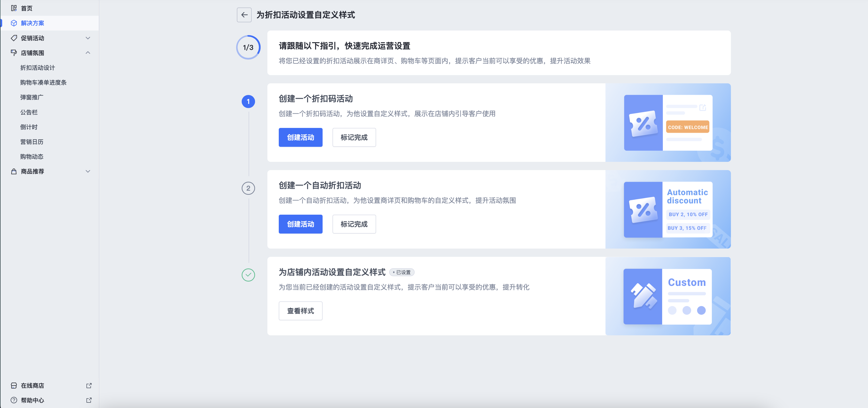Click the 在线商店 store icon
This screenshot has height=408, width=868.
[14, 385]
